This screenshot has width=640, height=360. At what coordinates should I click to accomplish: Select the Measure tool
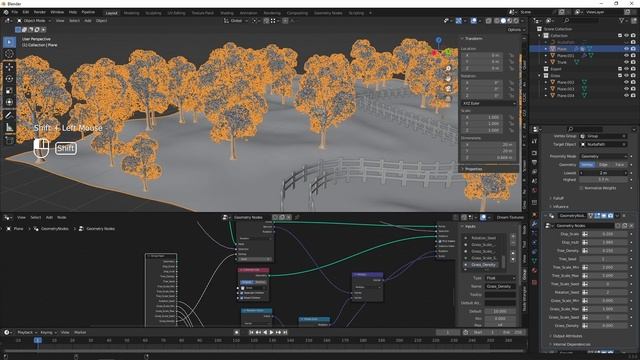9,128
